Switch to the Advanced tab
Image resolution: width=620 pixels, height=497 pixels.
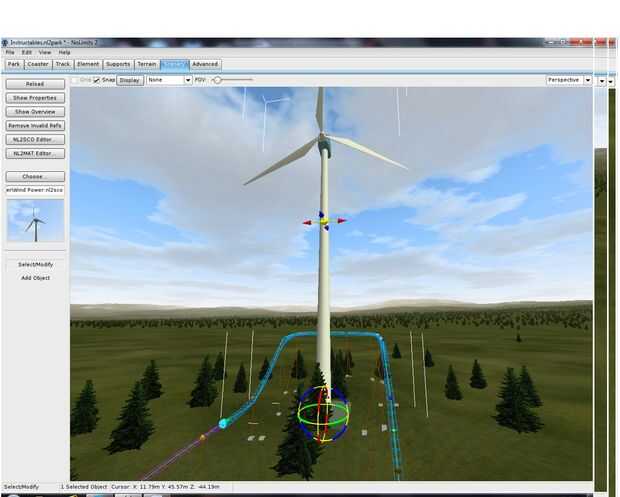(x=205, y=64)
